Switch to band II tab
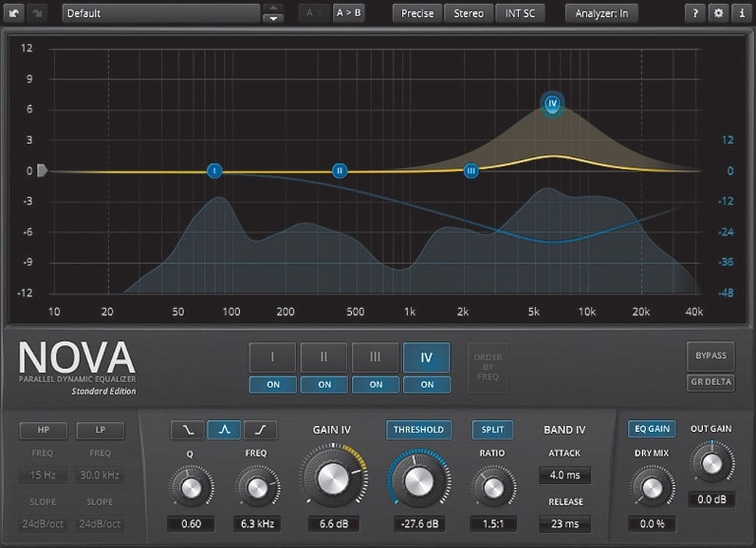The height and width of the screenshot is (548, 756). click(323, 357)
